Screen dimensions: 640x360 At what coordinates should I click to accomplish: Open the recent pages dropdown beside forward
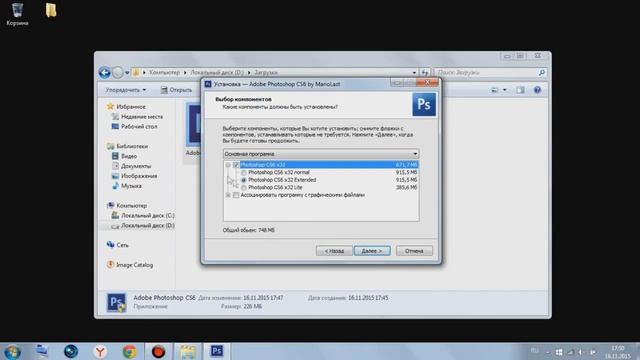(127, 73)
